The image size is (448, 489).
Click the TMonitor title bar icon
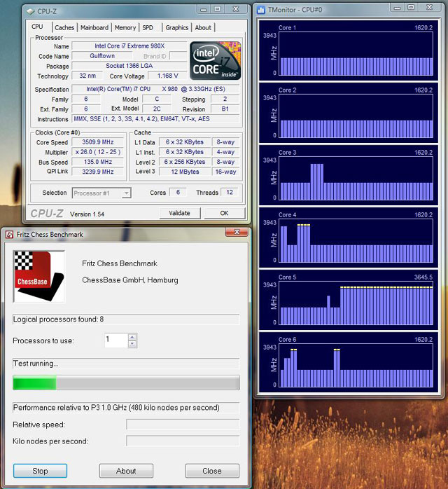click(260, 10)
